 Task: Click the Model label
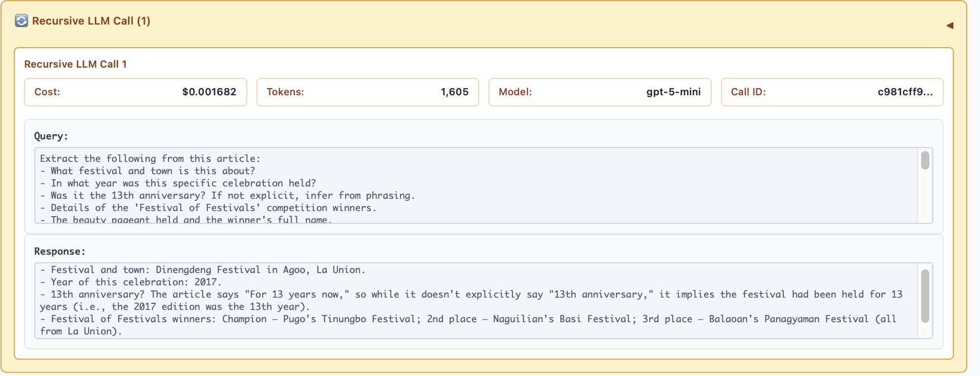515,92
